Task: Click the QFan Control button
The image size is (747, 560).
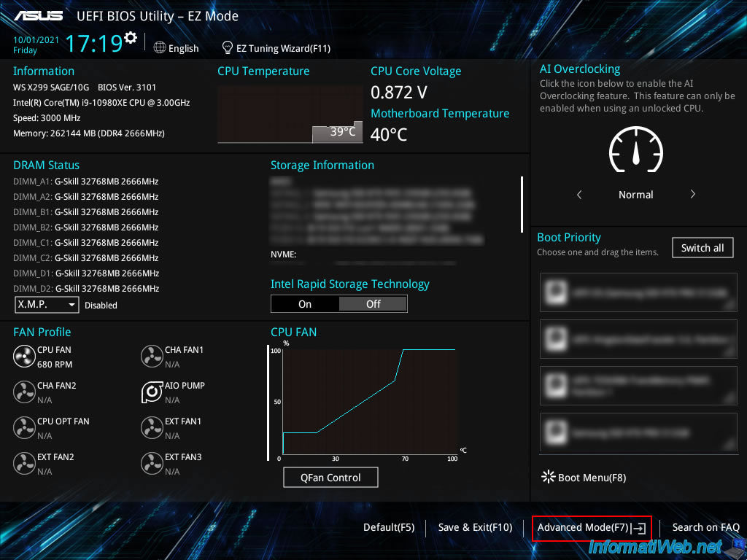Action: tap(330, 478)
